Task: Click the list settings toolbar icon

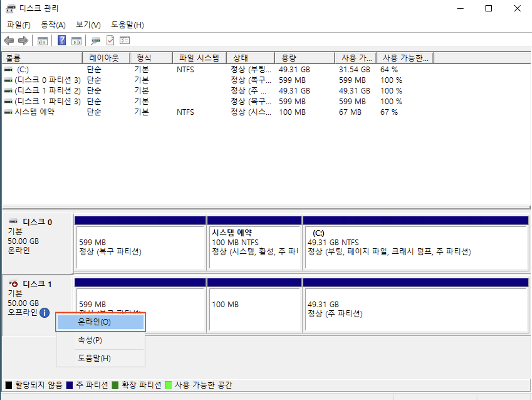Action: (x=125, y=40)
